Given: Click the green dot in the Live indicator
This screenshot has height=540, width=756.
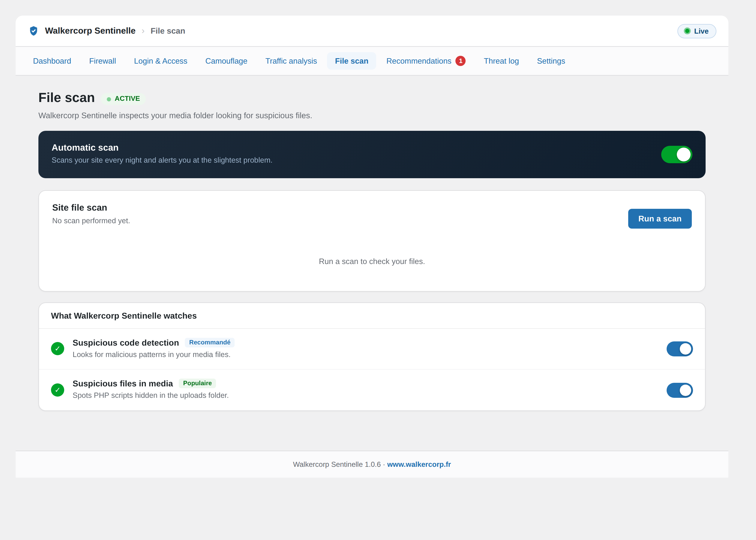Looking at the screenshot, I should tap(687, 31).
